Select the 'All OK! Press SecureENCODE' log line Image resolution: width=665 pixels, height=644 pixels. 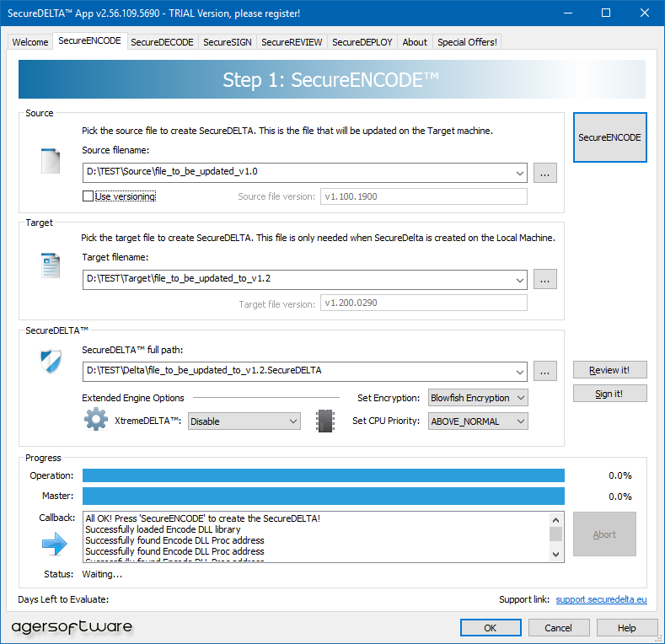click(x=203, y=518)
